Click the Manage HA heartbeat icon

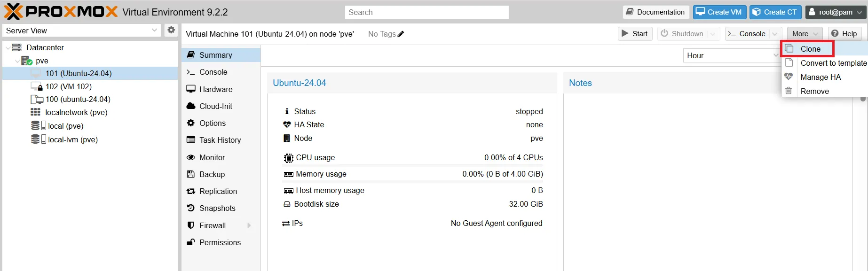[x=789, y=77]
